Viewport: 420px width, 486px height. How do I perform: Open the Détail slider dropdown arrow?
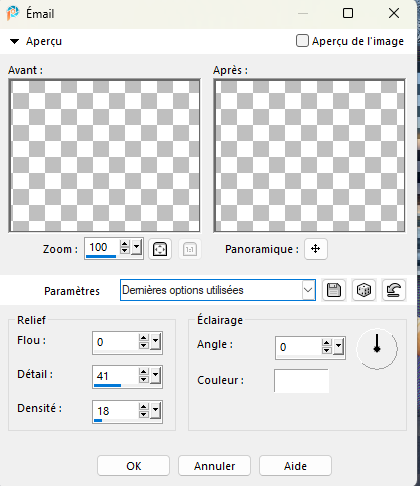click(155, 375)
